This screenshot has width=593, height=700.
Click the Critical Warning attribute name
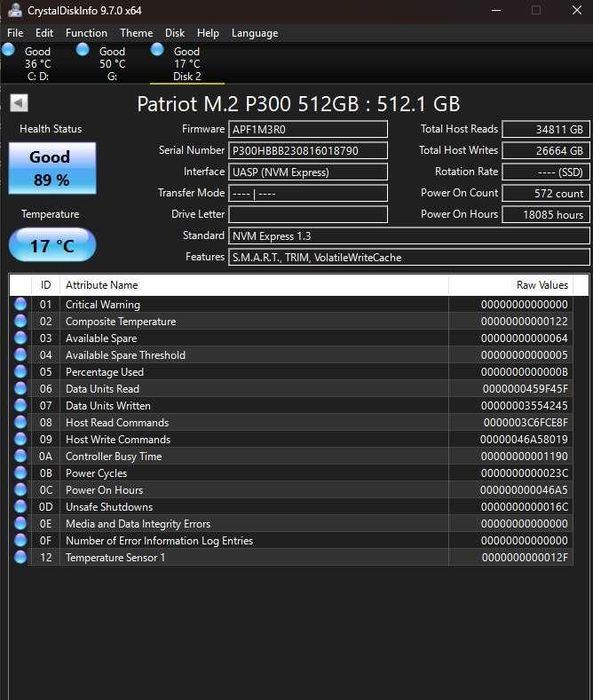tap(103, 304)
